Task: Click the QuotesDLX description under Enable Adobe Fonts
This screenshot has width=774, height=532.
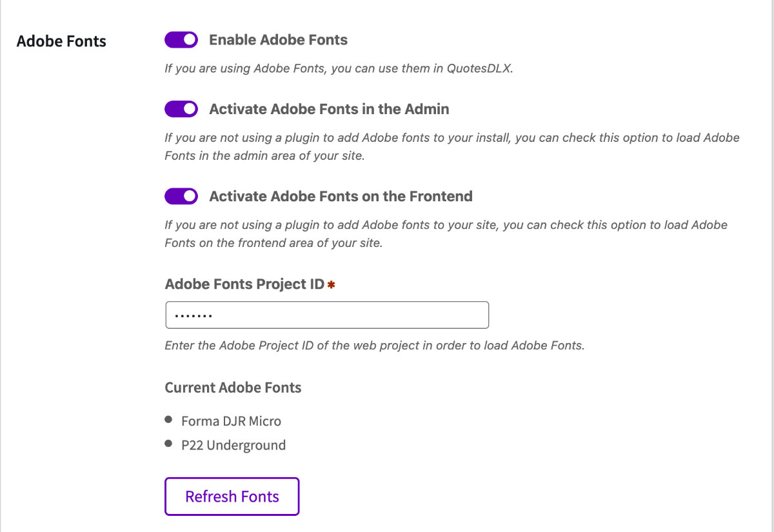Action: [339, 68]
